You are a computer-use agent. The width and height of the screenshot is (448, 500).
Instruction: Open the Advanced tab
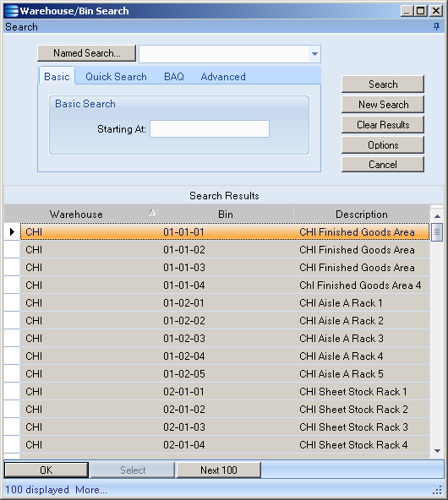click(x=223, y=77)
